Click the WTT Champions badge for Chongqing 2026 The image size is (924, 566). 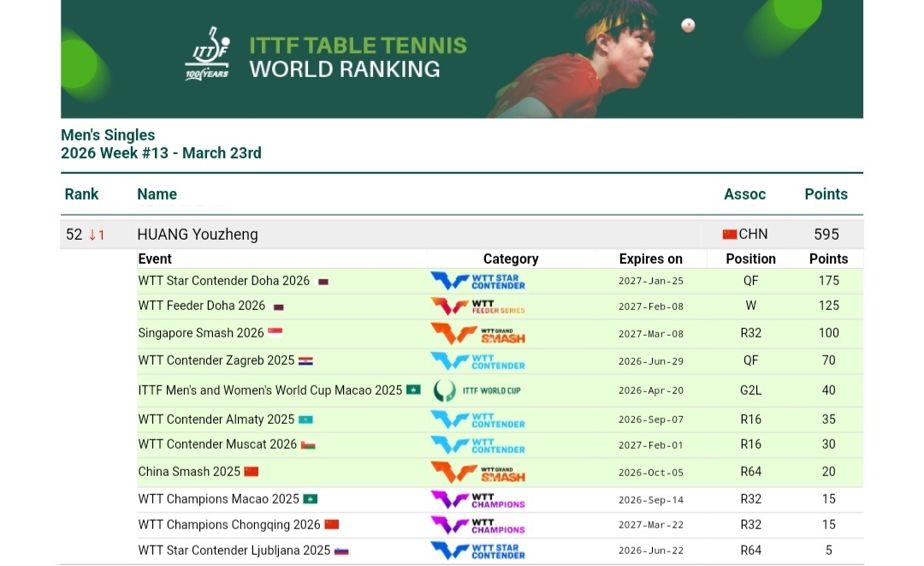click(478, 525)
